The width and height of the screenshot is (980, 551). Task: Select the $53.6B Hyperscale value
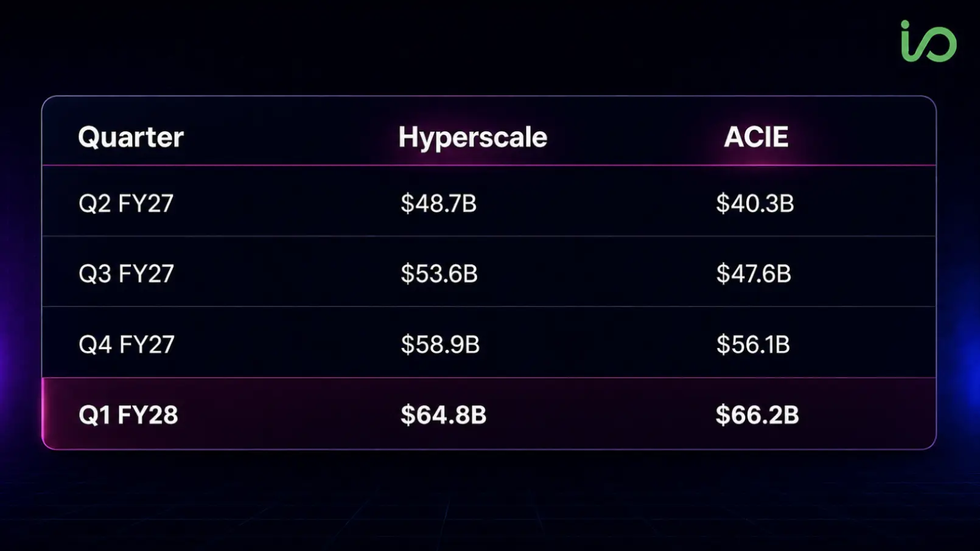439,274
